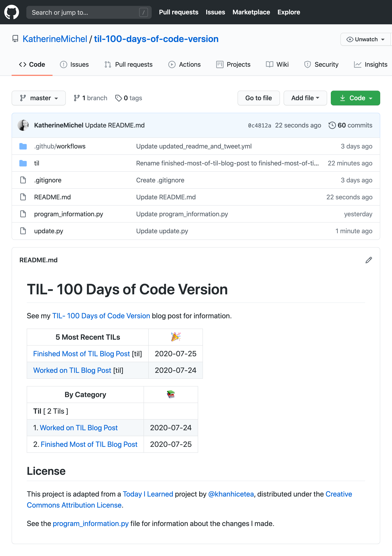This screenshot has height=556, width=392.
Task: Open the program_information.py file in list
Action: [69, 214]
